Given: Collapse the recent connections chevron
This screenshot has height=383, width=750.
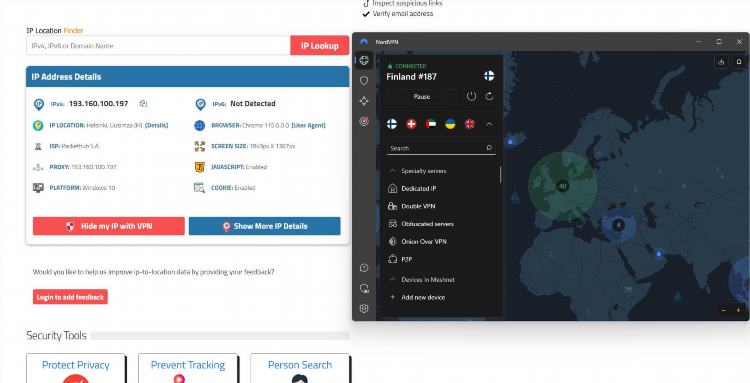Looking at the screenshot, I should pyautogui.click(x=489, y=124).
